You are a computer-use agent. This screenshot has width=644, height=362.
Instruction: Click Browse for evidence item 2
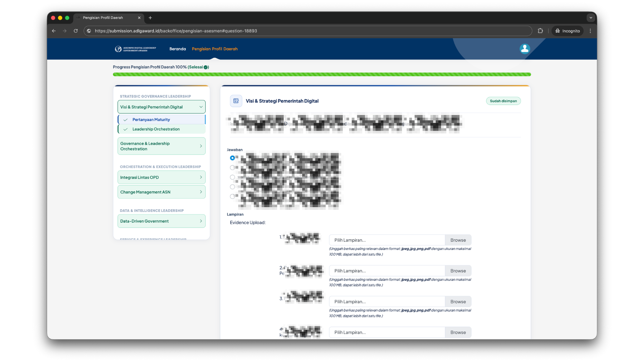458,271
